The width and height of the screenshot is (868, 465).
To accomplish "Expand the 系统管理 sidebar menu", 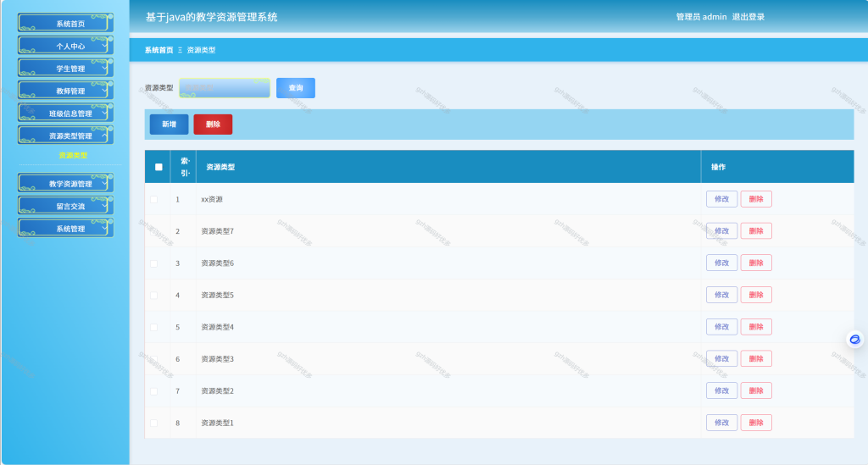I will tap(65, 229).
